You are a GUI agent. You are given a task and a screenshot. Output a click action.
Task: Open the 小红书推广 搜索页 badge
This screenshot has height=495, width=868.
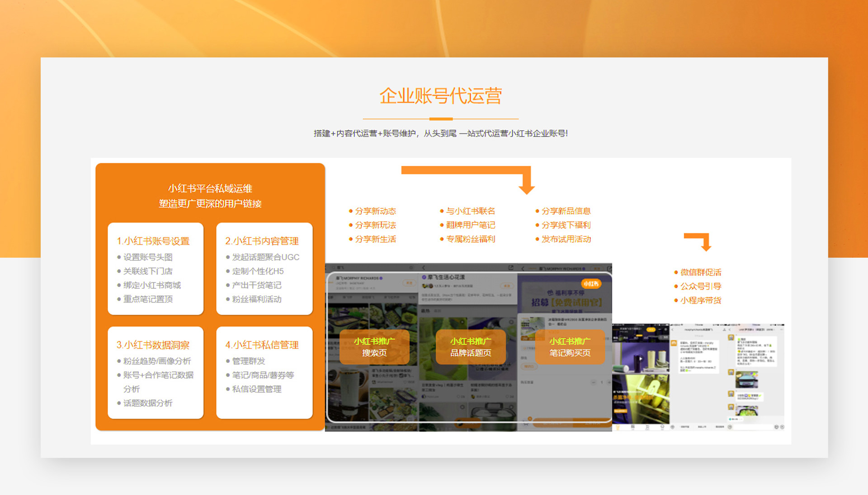374,347
